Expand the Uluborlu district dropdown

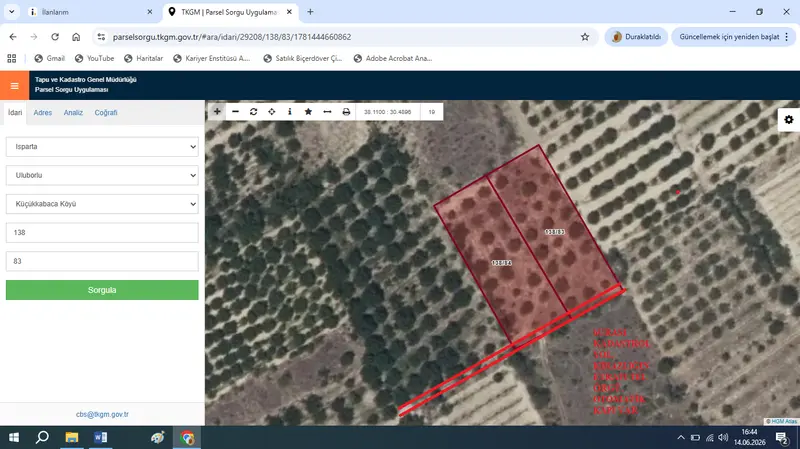[x=102, y=176]
